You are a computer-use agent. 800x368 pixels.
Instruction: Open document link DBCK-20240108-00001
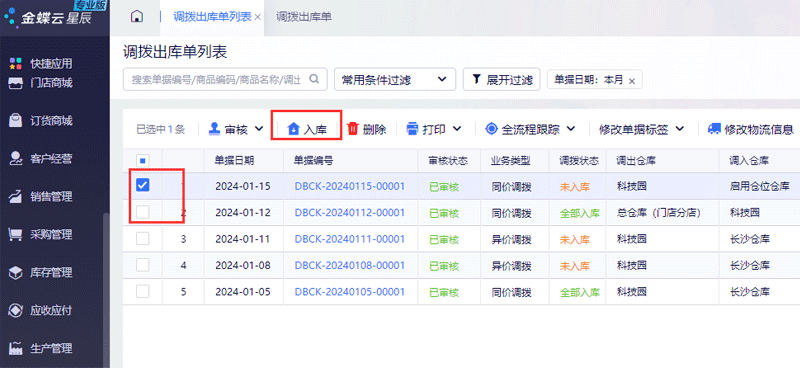point(349,266)
